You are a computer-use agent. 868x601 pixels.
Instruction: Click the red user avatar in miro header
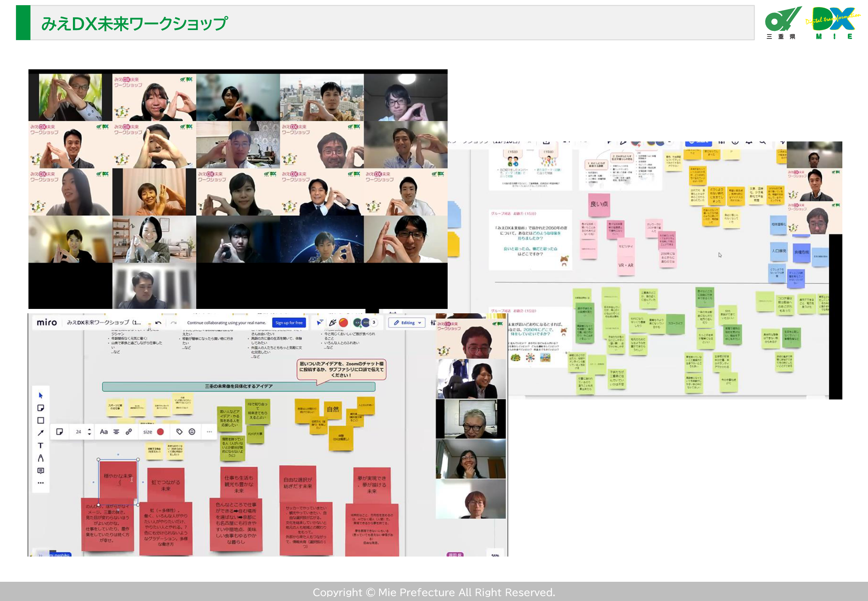coord(343,323)
